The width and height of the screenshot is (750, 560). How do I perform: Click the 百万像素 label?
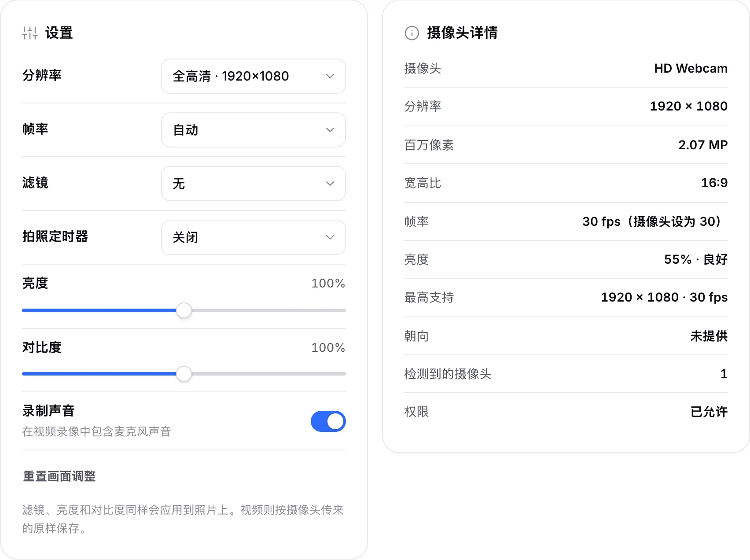coord(429,145)
